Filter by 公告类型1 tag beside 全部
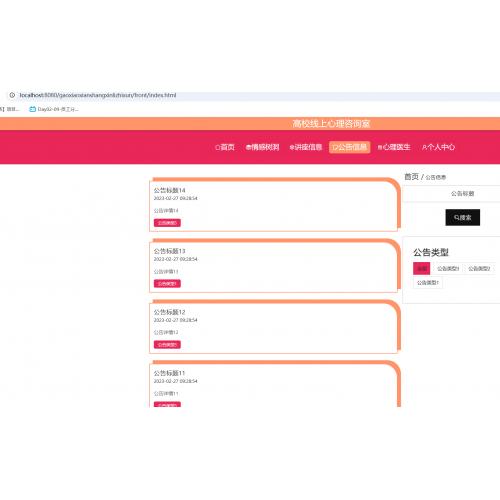 [x=448, y=269]
